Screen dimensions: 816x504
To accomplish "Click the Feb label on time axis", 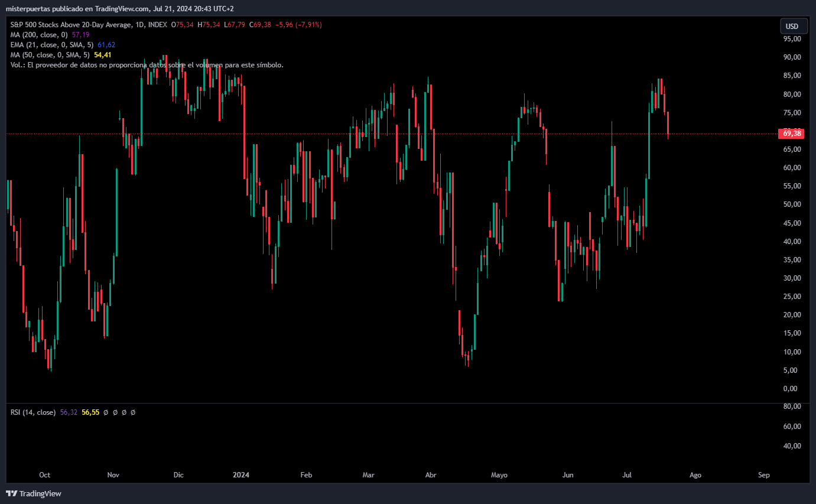I will [306, 475].
